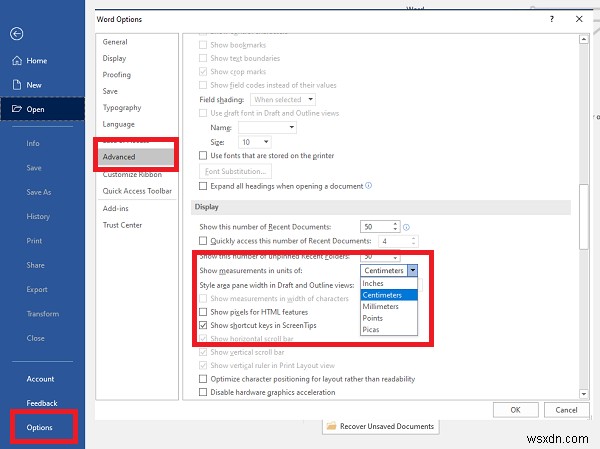This screenshot has height=449, width=600.
Task: Click the measurement units dropdown arrow
Action: [412, 270]
